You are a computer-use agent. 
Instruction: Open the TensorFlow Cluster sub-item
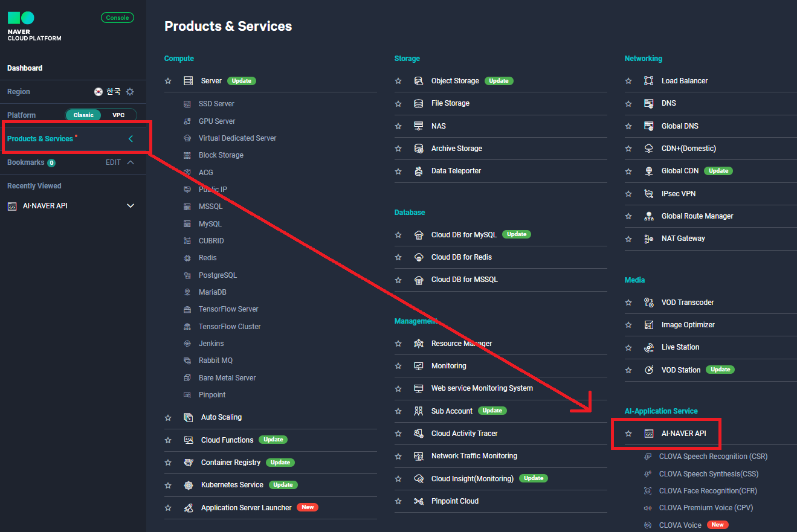pyautogui.click(x=230, y=327)
